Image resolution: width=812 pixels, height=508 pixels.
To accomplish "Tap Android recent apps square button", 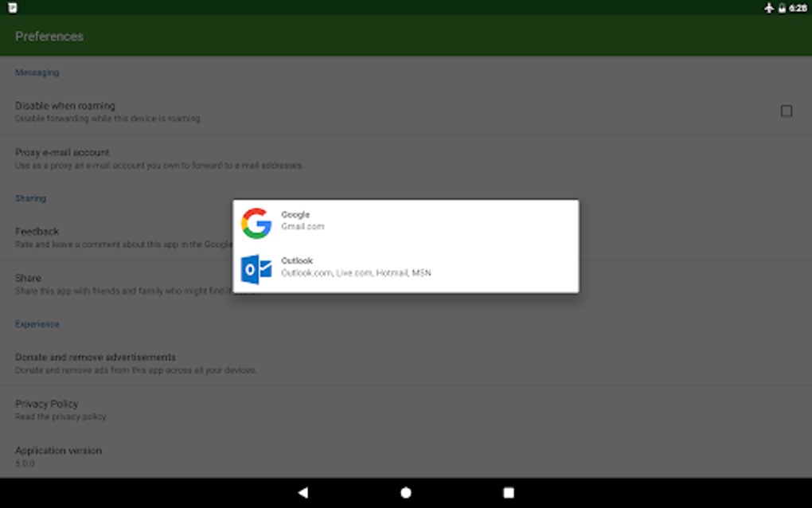I will coord(509,492).
